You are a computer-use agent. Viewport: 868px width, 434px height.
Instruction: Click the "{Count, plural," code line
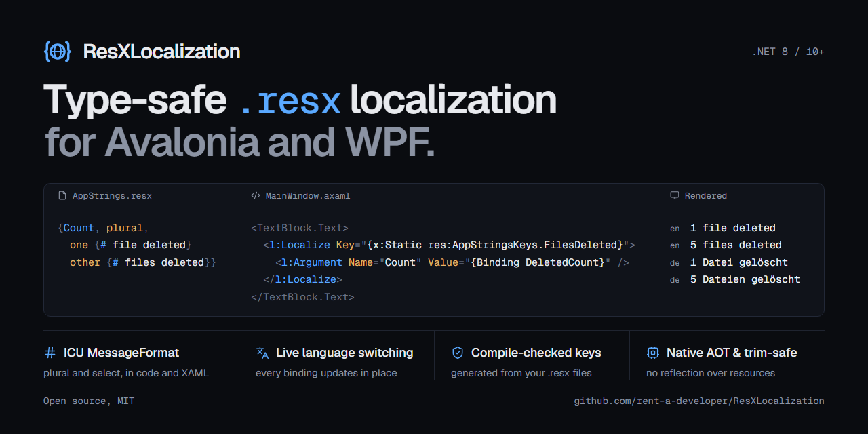tap(104, 228)
